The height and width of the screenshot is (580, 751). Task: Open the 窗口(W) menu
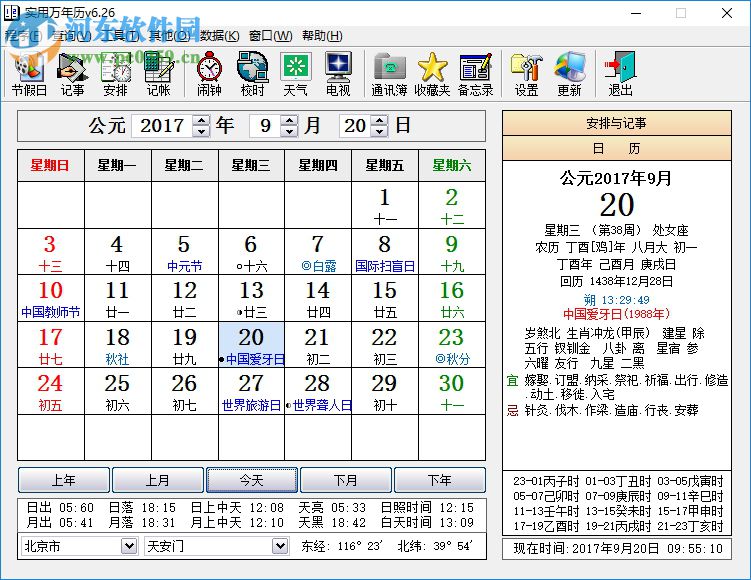click(x=271, y=35)
